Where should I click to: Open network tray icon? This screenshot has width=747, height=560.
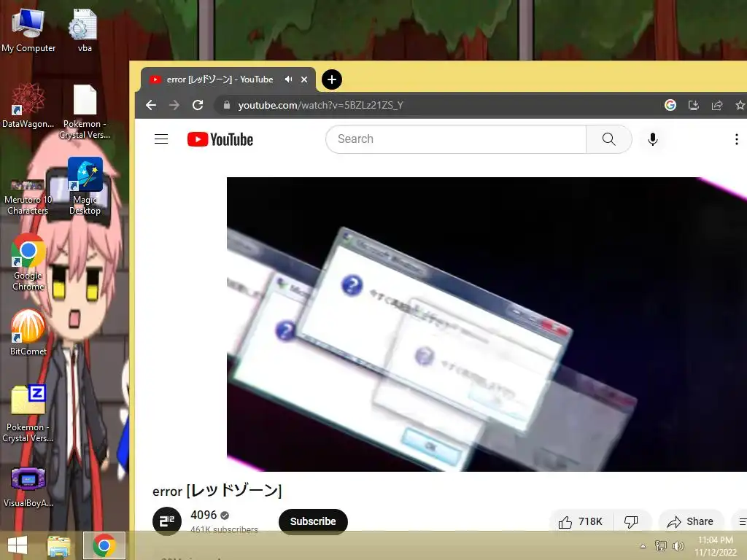661,545
